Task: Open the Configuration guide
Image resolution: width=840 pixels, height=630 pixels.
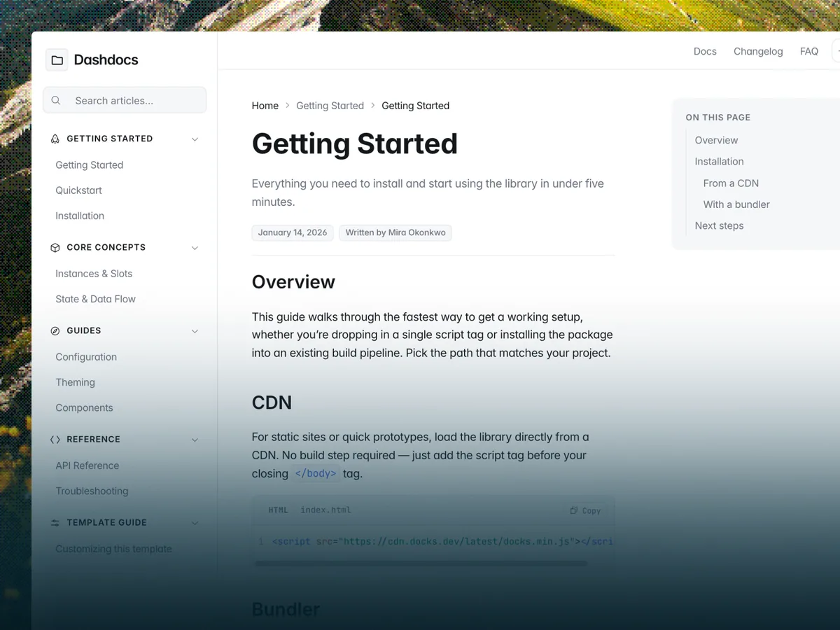Action: point(86,357)
